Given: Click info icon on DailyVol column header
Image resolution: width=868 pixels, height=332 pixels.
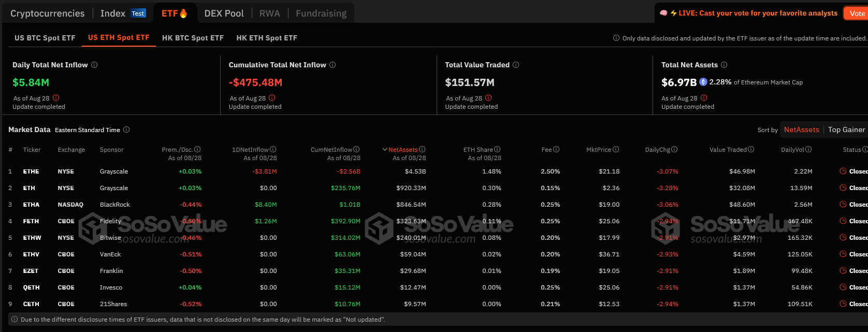Looking at the screenshot, I should (x=808, y=149).
